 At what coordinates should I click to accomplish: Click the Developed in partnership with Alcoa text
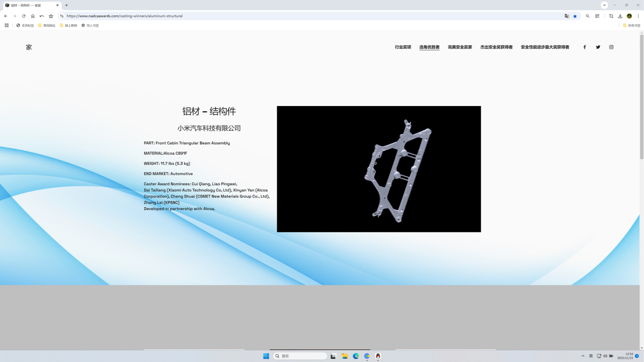click(179, 209)
